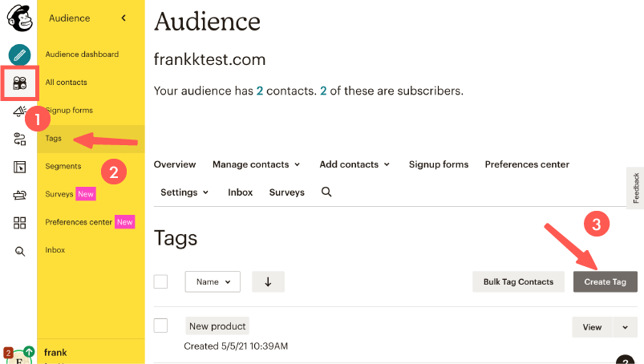Image resolution: width=644 pixels, height=364 pixels.
Task: Open the Automations icon
Action: [x=20, y=140]
